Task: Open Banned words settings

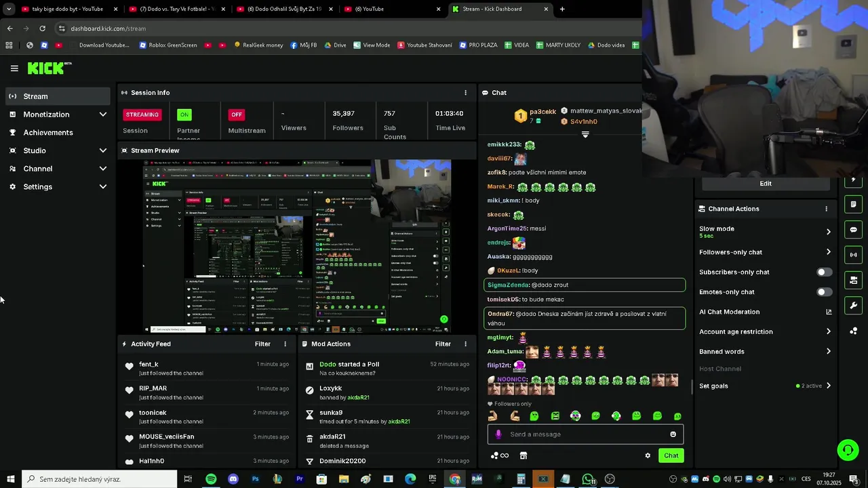Action: 765,352
